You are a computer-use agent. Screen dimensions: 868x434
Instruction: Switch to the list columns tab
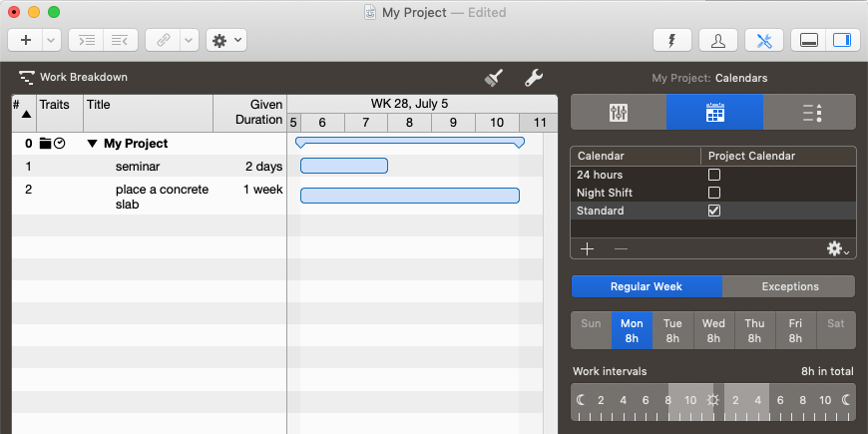click(811, 113)
